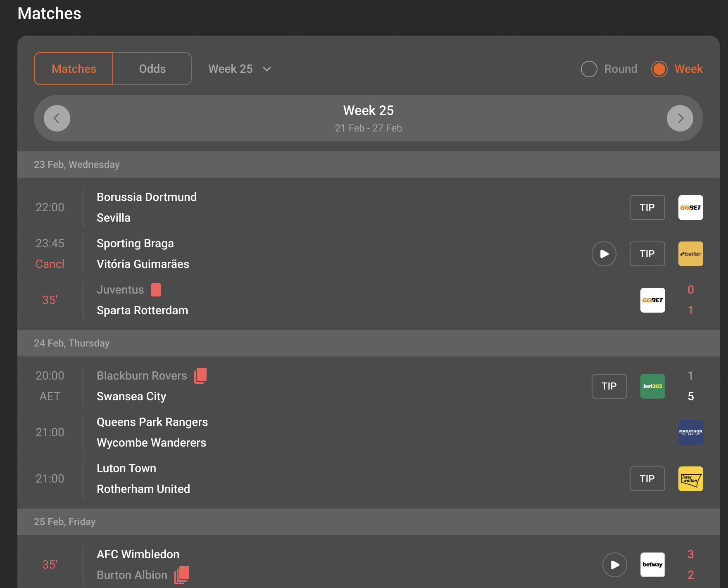This screenshot has width=728, height=588.
Task: Play the AFC Wimbledon match stream
Action: tap(615, 564)
